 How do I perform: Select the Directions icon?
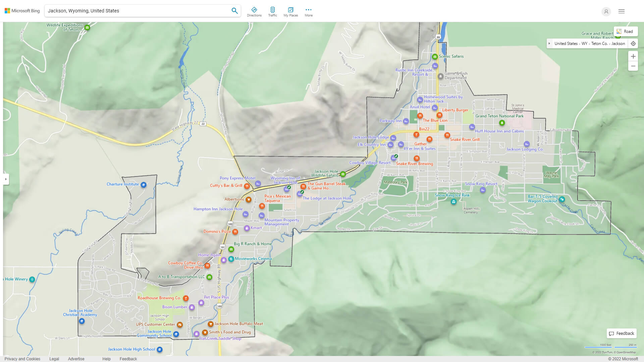point(254,10)
